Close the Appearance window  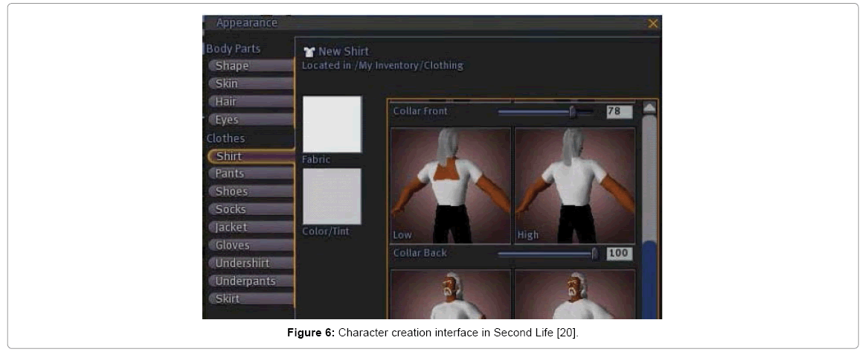(x=653, y=24)
